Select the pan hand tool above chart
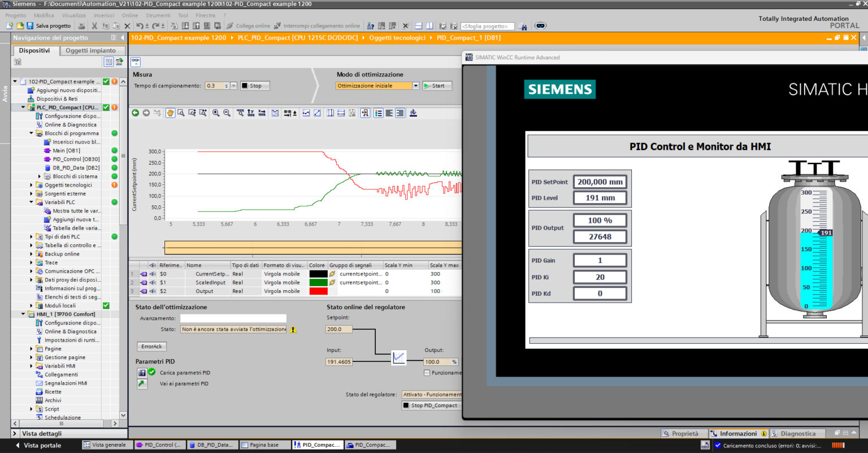The width and height of the screenshot is (868, 453). pyautogui.click(x=170, y=113)
